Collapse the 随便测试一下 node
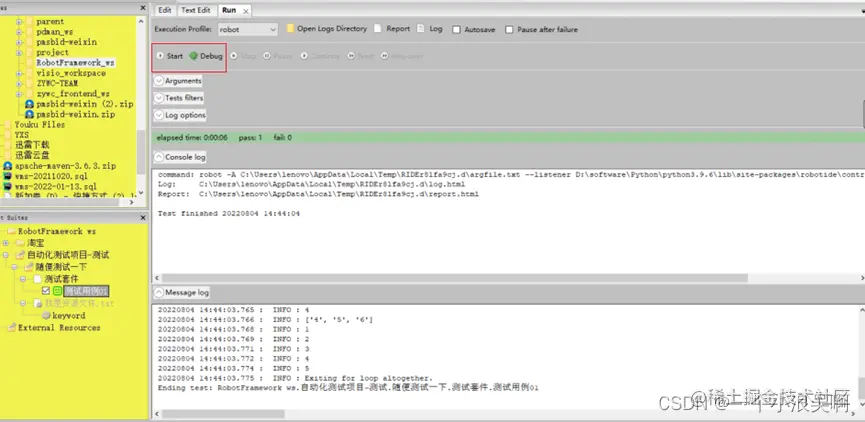This screenshot has height=422, width=865. point(14,267)
